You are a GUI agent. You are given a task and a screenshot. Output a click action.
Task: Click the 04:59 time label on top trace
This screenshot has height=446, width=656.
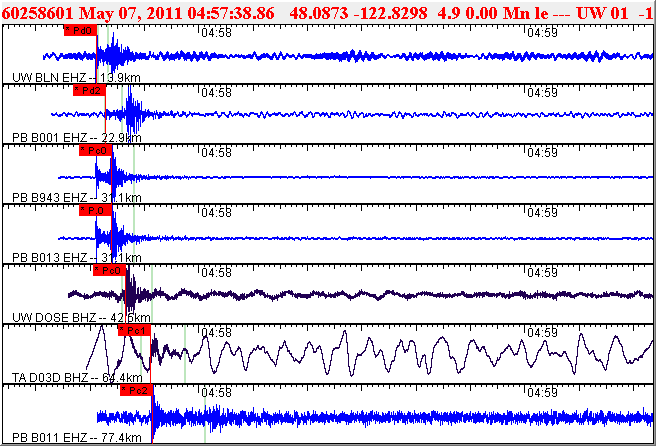point(542,32)
